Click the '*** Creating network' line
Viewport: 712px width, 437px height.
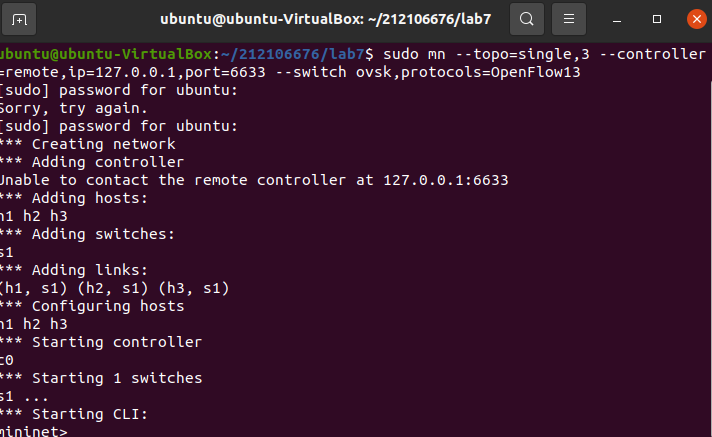[88, 144]
